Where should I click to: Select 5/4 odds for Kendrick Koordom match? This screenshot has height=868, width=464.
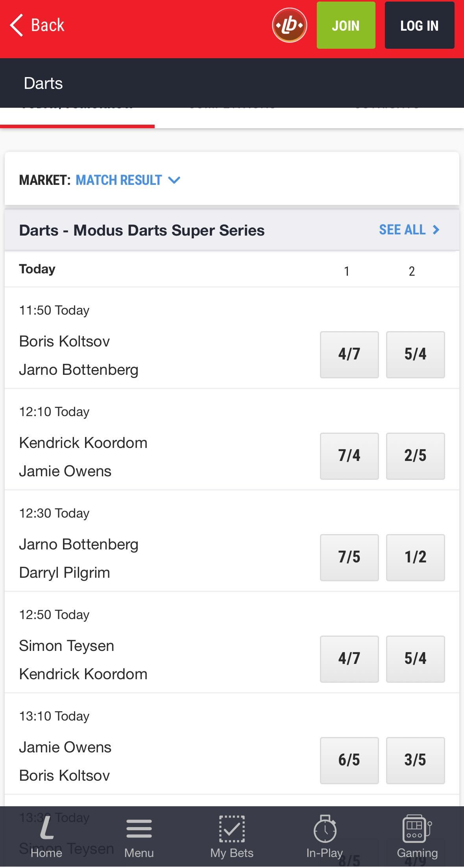415,659
